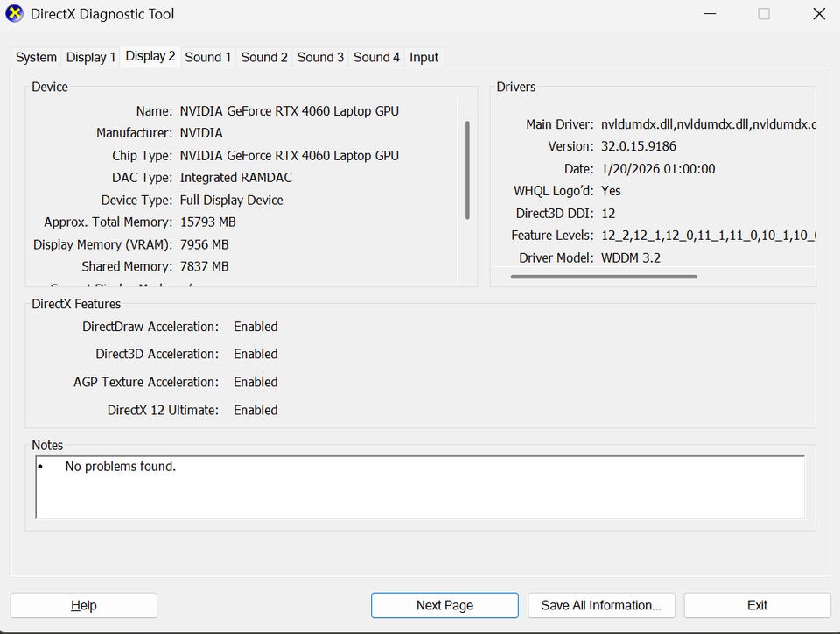The image size is (840, 634).
Task: Go to the Sound 3 tab
Action: pos(320,57)
